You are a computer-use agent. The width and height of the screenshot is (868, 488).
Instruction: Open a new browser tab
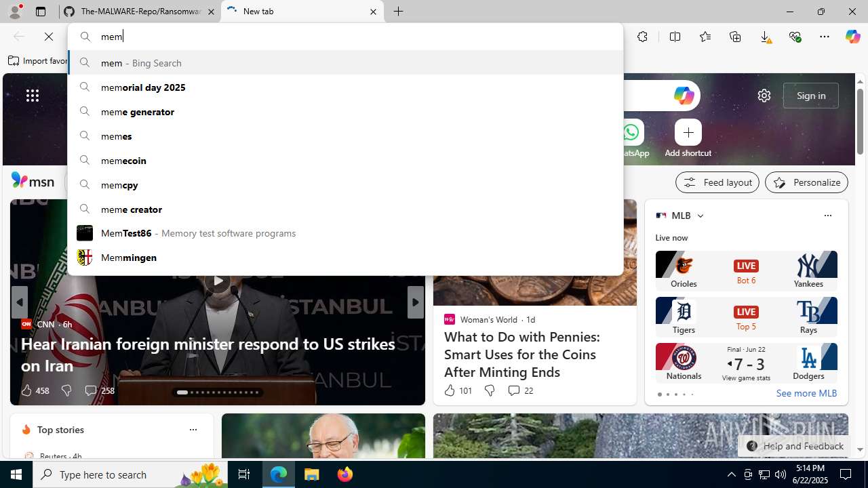coord(399,12)
